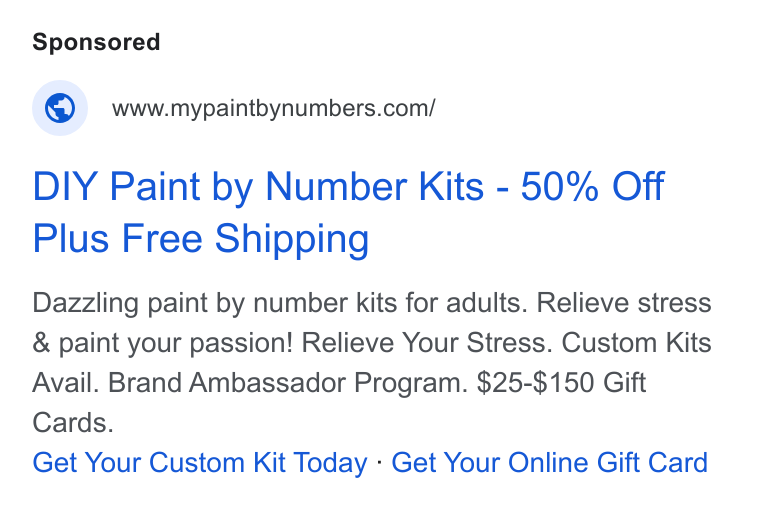The image size is (760, 506).
Task: Follow the Get Your Custom Kit Today sitelink
Action: point(200,462)
